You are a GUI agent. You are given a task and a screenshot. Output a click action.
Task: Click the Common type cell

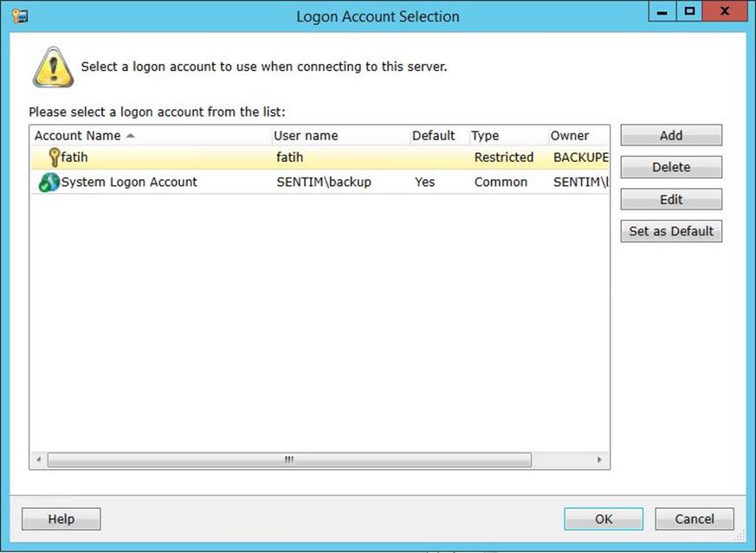(501, 182)
